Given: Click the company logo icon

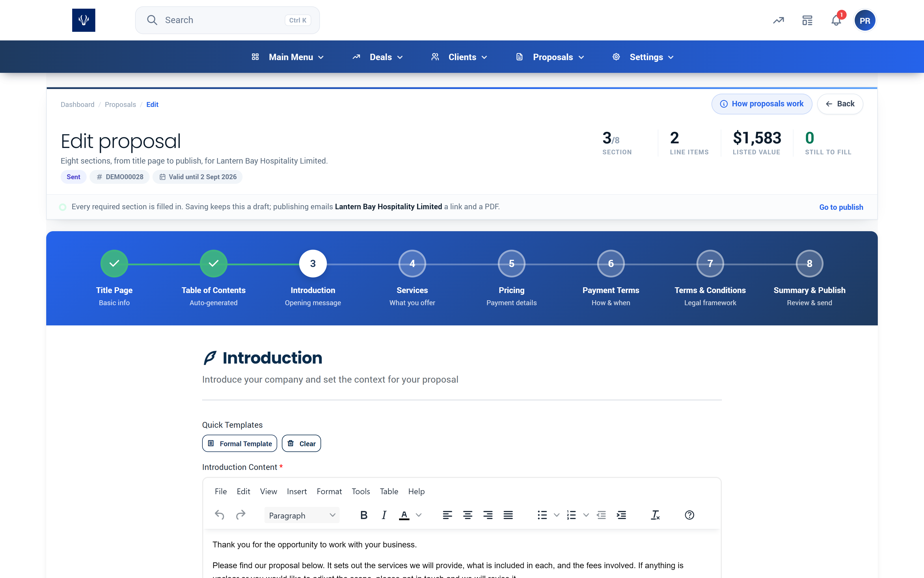Looking at the screenshot, I should [84, 20].
